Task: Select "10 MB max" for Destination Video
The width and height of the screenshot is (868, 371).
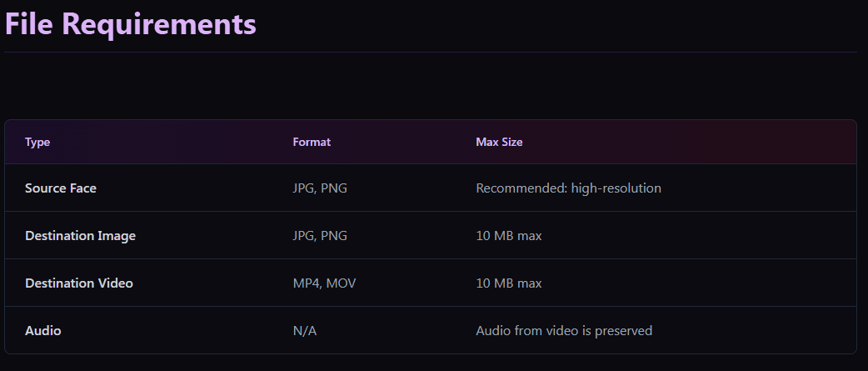Action: [x=508, y=283]
